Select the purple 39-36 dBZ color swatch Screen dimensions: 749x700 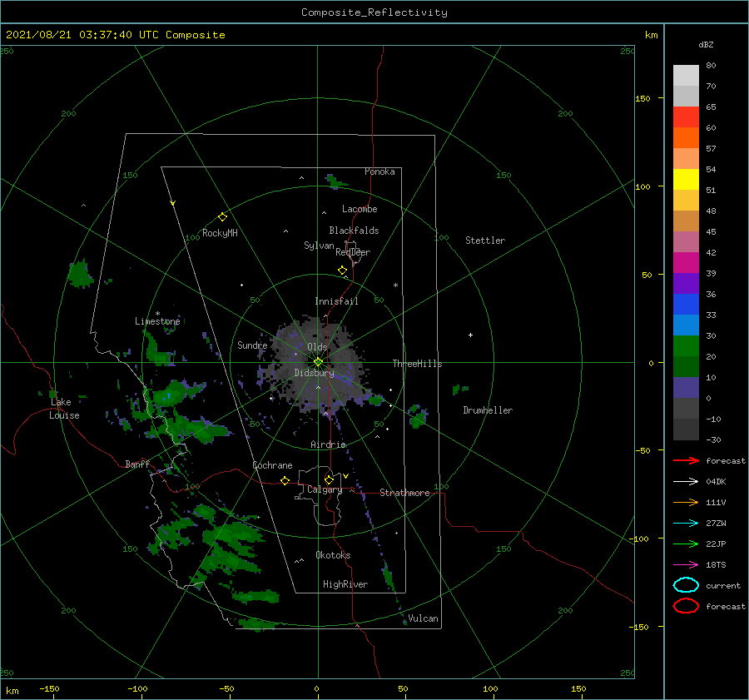click(686, 283)
